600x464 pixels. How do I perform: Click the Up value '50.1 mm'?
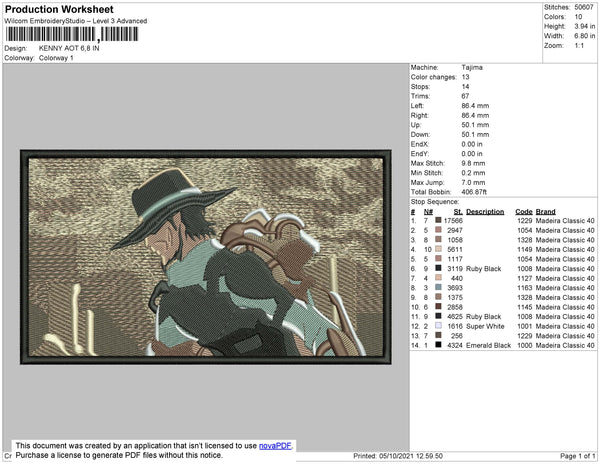pyautogui.click(x=475, y=125)
